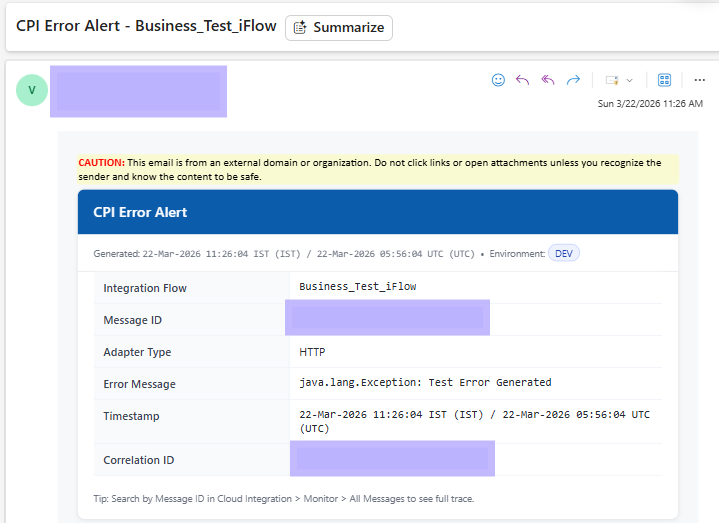
Task: Click the received date Sun 3/22/2026 11:26 AM
Action: pos(650,104)
